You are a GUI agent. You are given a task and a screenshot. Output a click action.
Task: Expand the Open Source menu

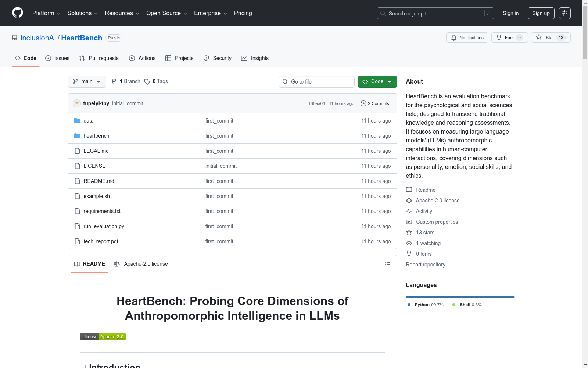(167, 13)
